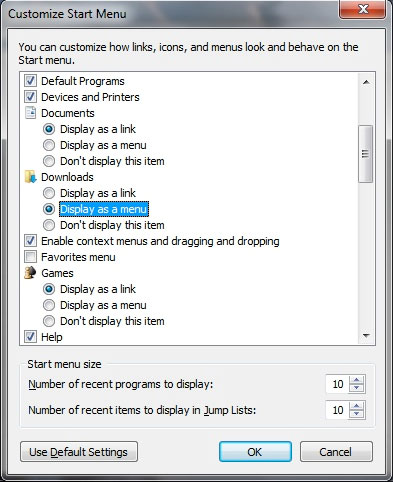
Task: Click Use Default Settings button
Action: tap(79, 452)
